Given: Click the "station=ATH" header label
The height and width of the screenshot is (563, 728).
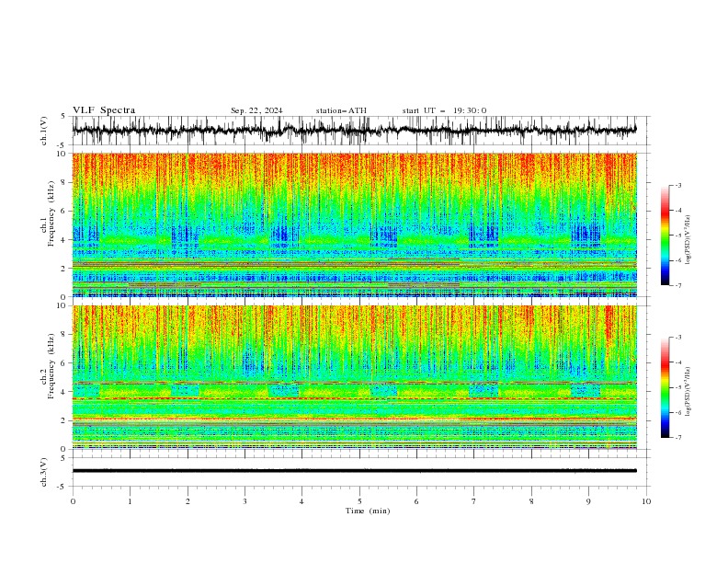Looking at the screenshot, I should coord(341,110).
